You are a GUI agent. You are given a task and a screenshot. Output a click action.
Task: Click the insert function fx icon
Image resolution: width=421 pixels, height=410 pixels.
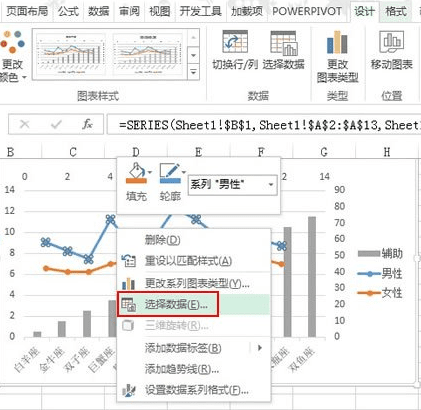coord(87,124)
